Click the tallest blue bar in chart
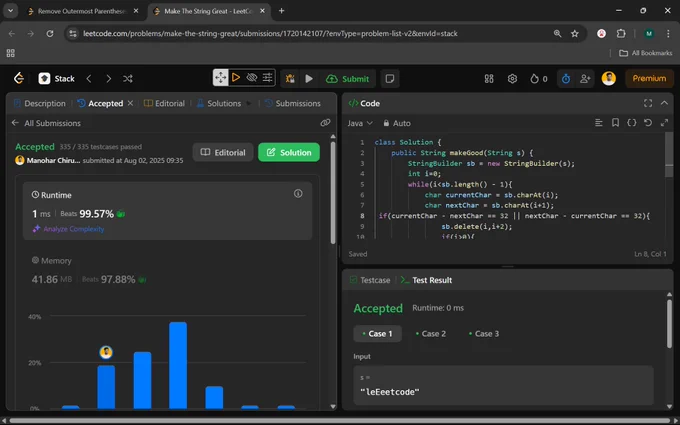 point(178,365)
